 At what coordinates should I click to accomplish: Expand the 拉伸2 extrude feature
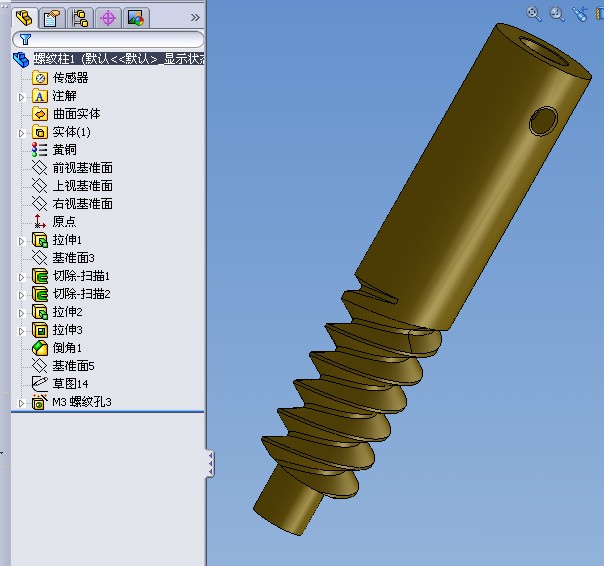click(22, 313)
